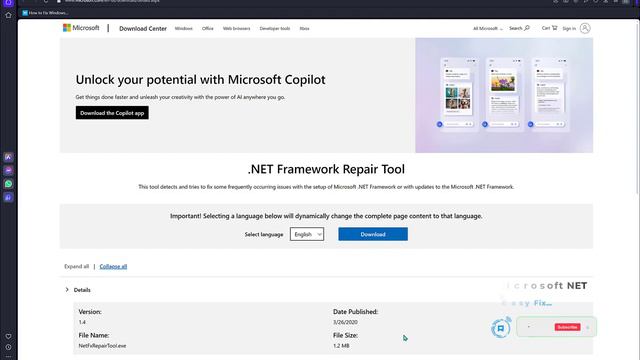Click the date published 3/26/2020
The image size is (640, 360).
coord(345,322)
